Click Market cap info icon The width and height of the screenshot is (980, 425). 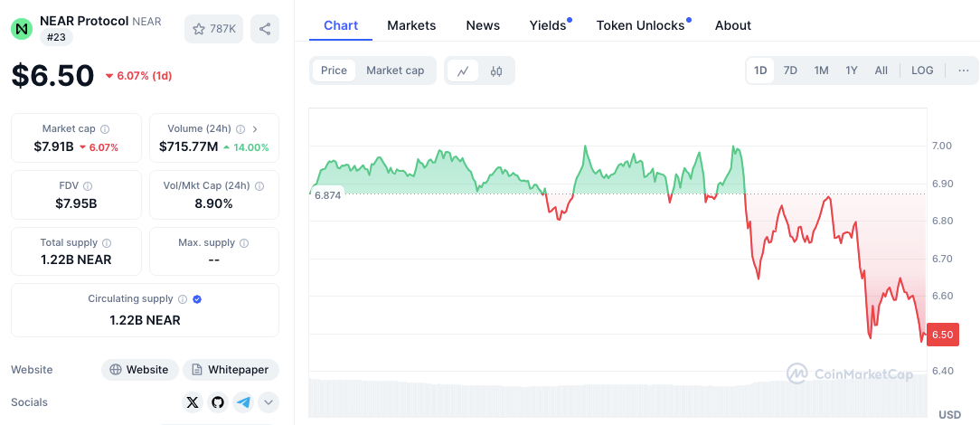[x=105, y=129]
